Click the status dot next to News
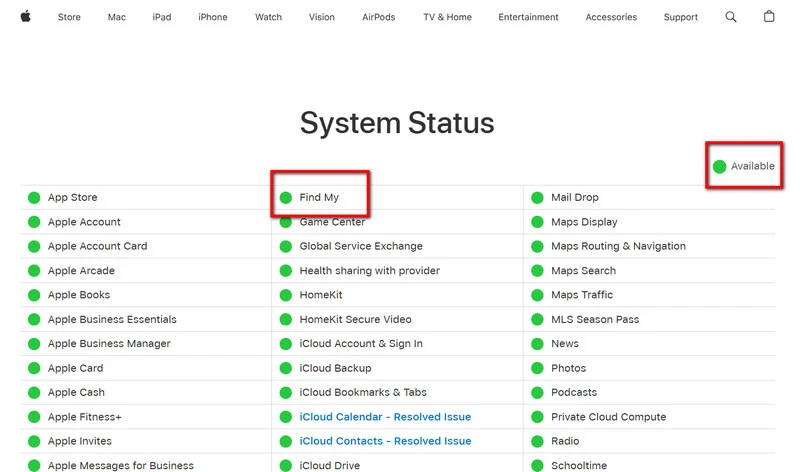 (537, 343)
